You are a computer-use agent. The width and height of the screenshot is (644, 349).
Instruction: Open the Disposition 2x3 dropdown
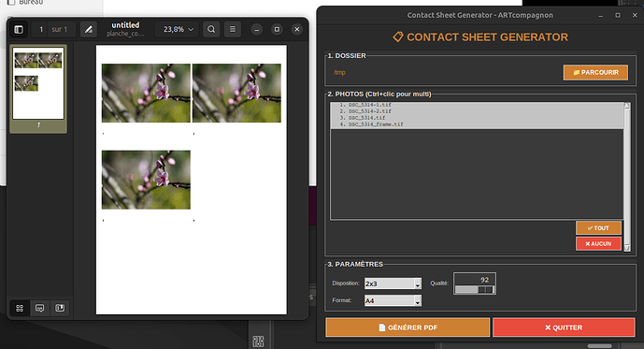point(393,284)
